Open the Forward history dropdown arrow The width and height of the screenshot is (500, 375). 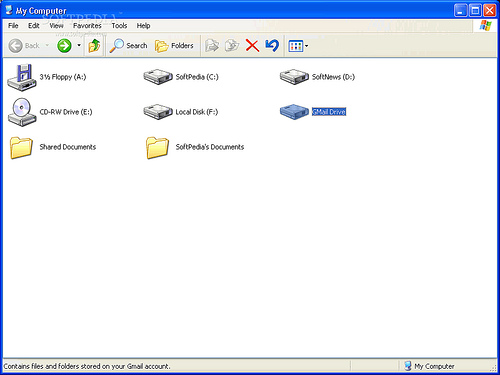(79, 45)
